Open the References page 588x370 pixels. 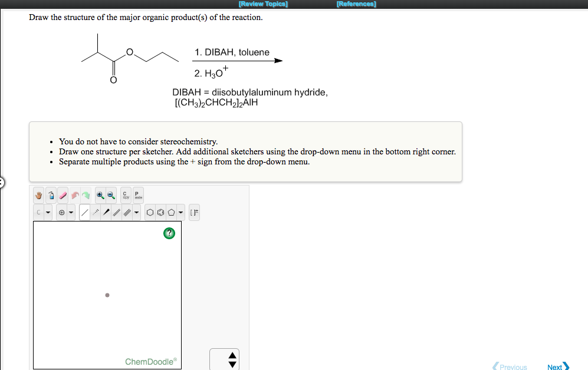[356, 4]
